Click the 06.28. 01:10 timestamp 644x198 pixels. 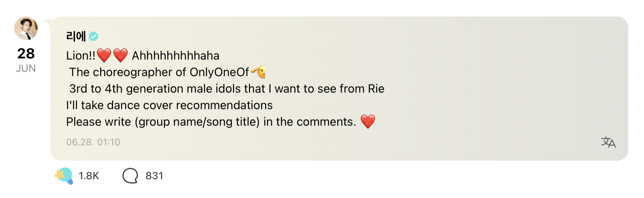[93, 142]
